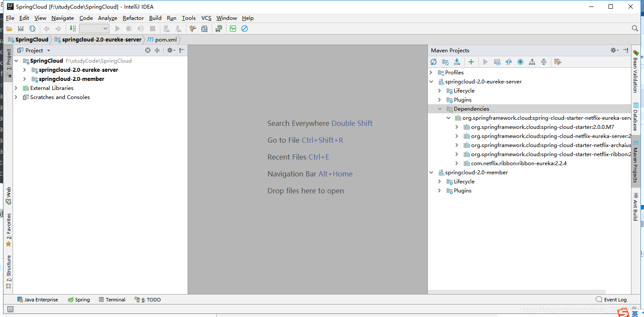Screen dimensions: 644x317
Task: Click the Back navigation arrow in the toolbar
Action: pos(47,29)
